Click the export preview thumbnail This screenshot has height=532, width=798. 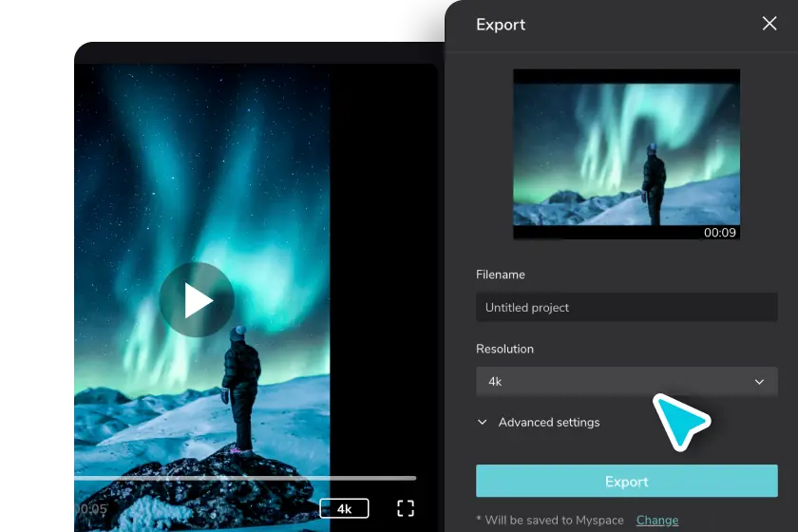coord(626,154)
